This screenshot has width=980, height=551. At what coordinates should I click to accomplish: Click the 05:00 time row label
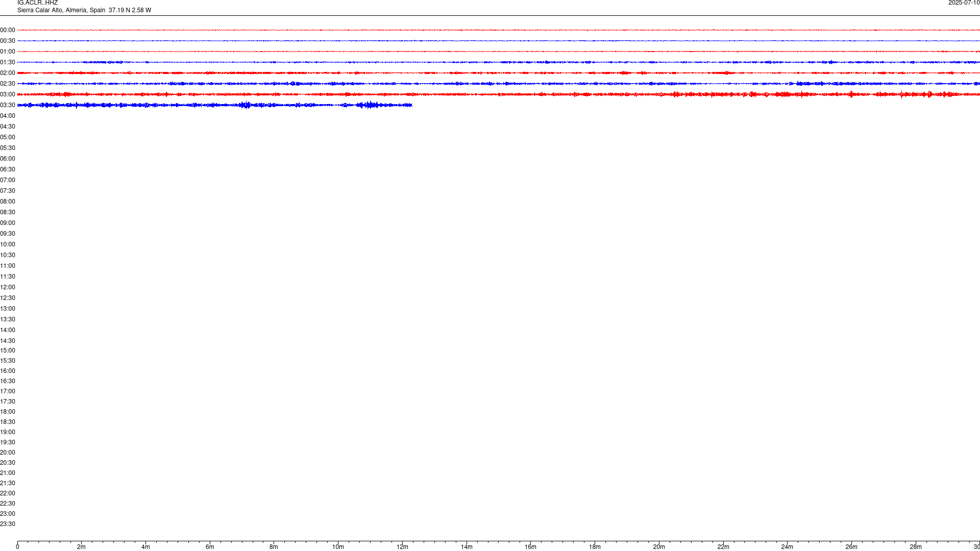coord(8,137)
